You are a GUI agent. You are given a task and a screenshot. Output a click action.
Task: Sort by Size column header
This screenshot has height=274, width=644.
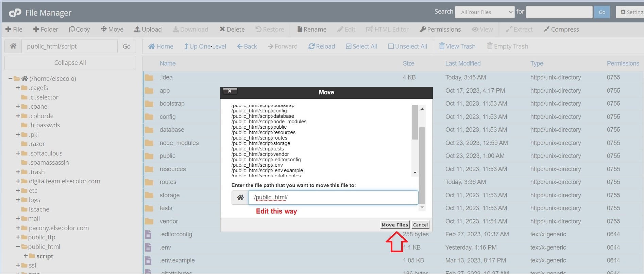click(408, 63)
